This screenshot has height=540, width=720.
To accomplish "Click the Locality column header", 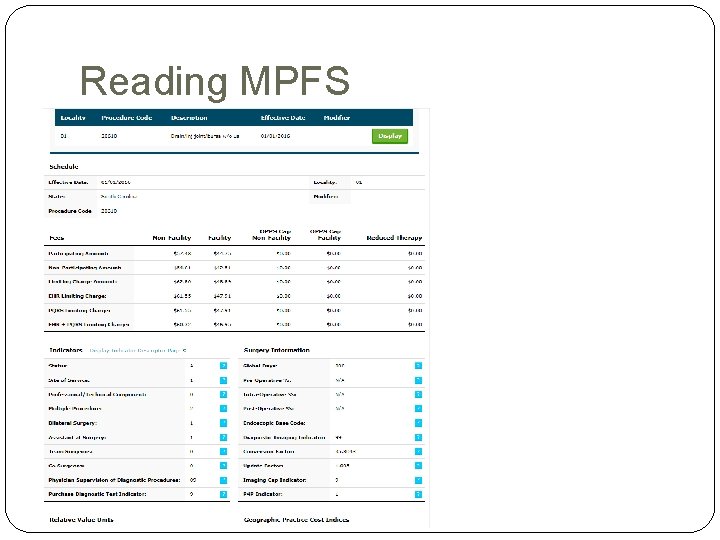I will [x=73, y=118].
